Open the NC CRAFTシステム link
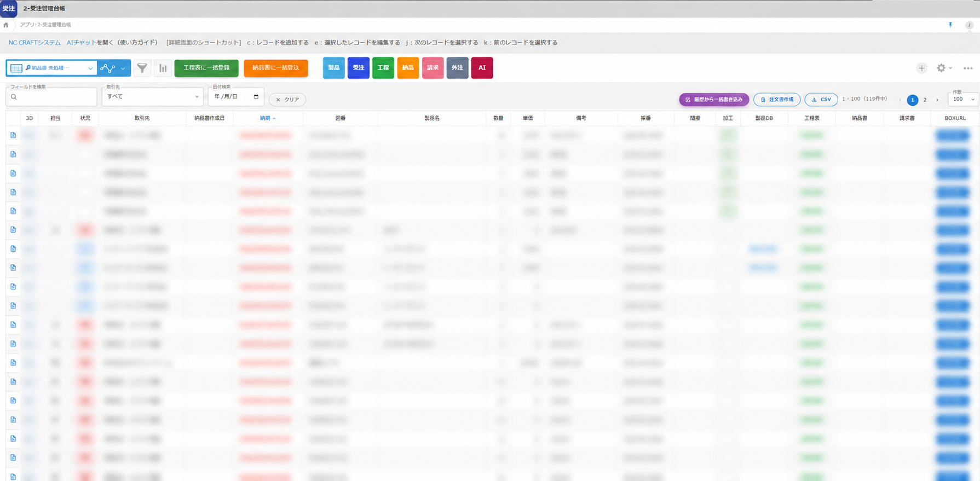Screen dimensions: 980x481 pyautogui.click(x=34, y=43)
